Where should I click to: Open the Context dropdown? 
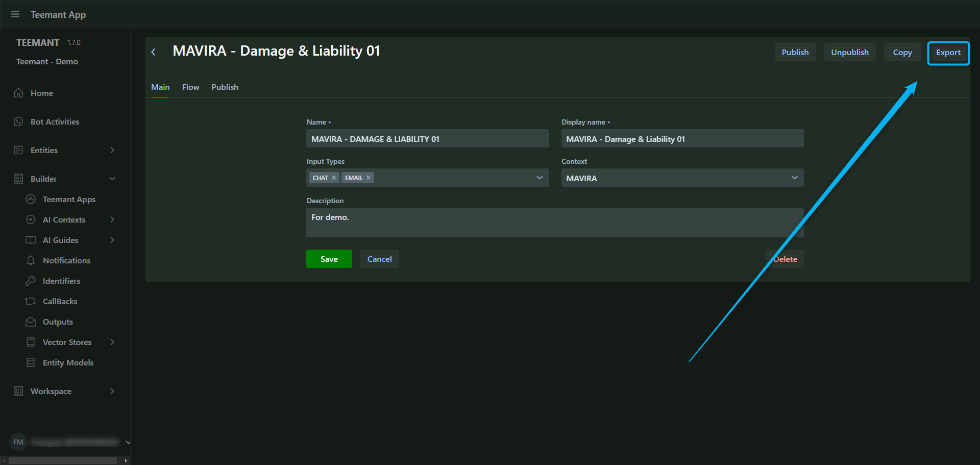pos(794,178)
